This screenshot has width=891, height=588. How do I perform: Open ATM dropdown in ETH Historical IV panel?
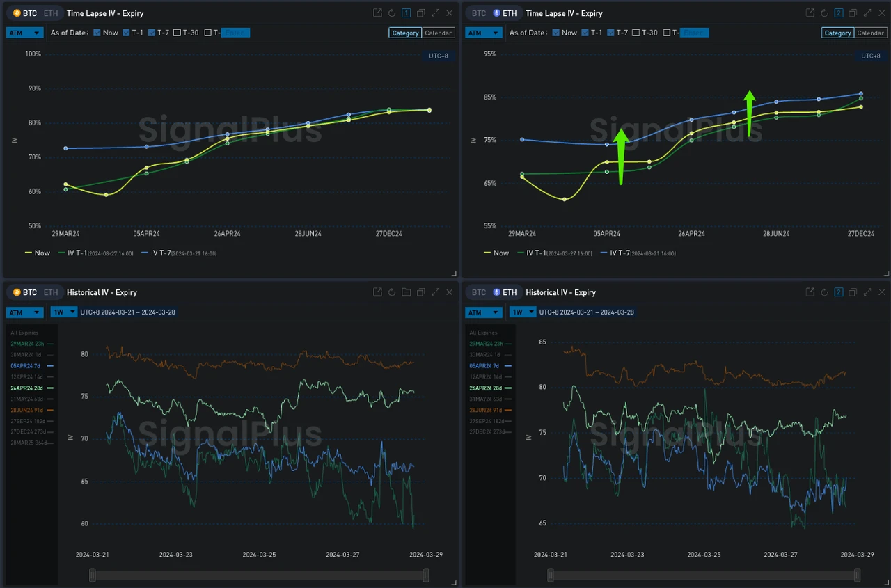483,312
